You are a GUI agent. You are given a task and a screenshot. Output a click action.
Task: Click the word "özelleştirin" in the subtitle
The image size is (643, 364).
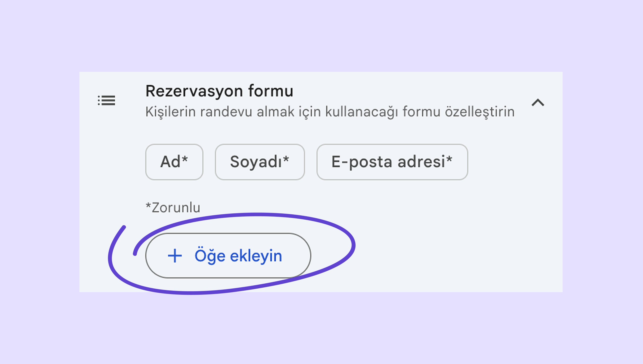click(x=479, y=112)
